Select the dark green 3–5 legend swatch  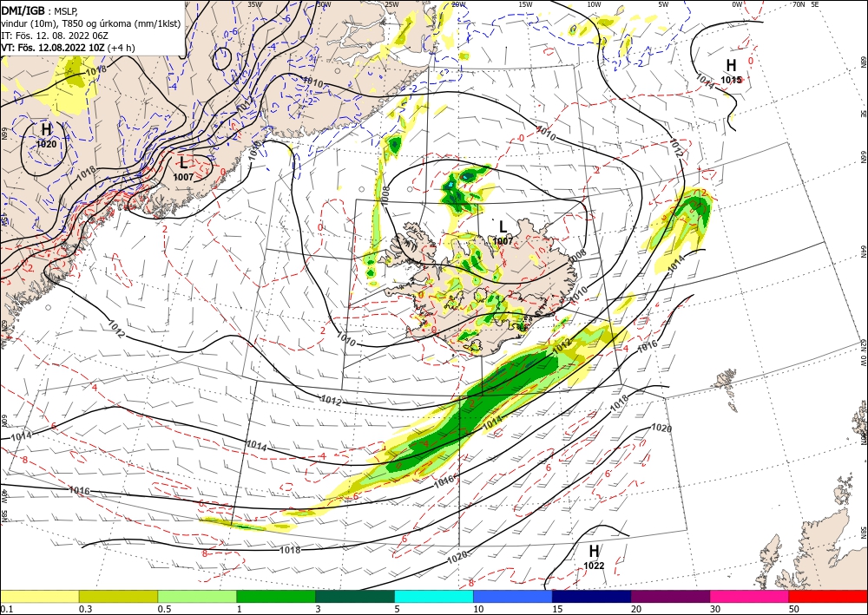(x=355, y=596)
